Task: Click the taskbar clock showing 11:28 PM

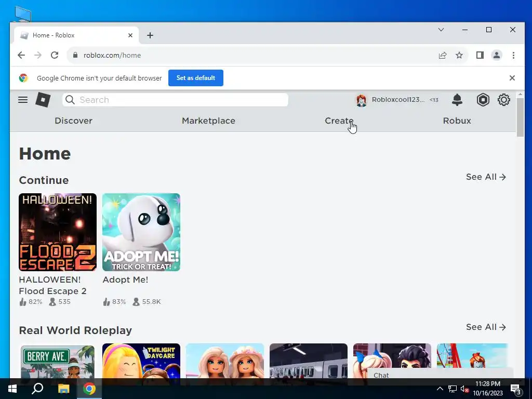Action: [x=487, y=389]
